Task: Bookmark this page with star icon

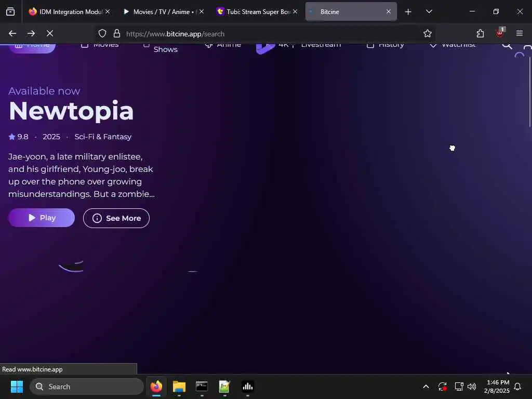Action: pyautogui.click(x=428, y=33)
